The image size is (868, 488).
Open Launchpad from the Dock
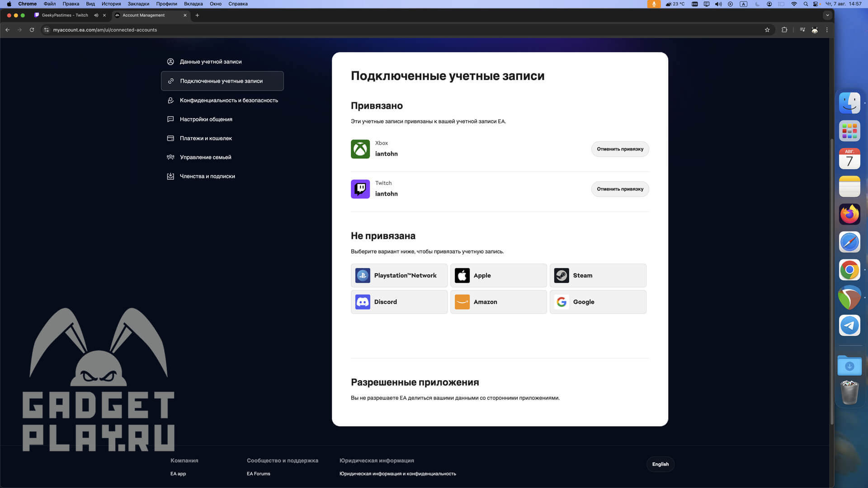[849, 131]
